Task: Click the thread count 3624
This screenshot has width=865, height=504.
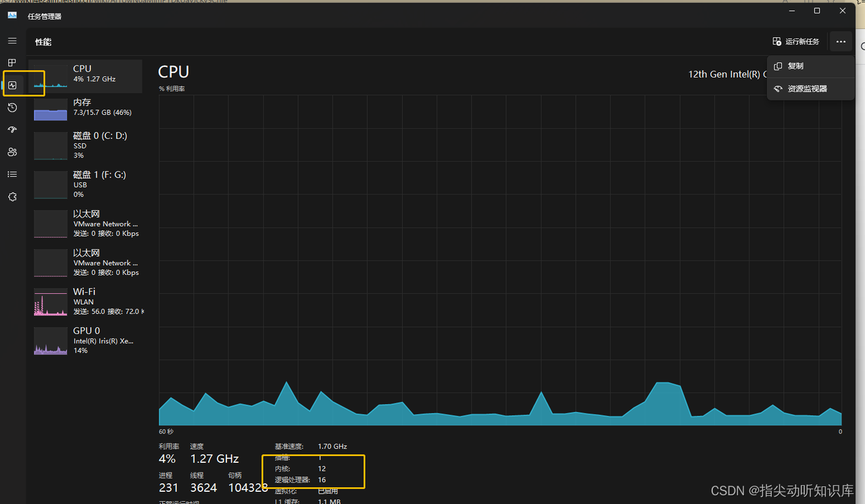Action: tap(203, 488)
